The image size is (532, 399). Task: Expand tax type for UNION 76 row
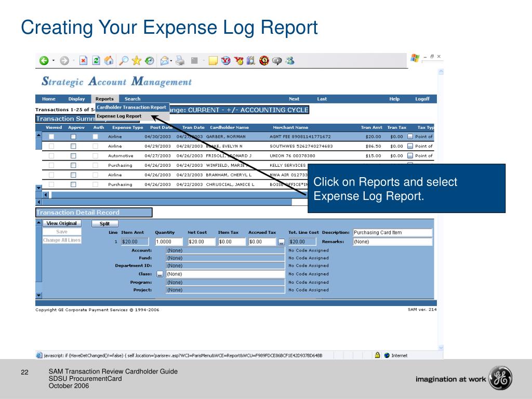[410, 156]
